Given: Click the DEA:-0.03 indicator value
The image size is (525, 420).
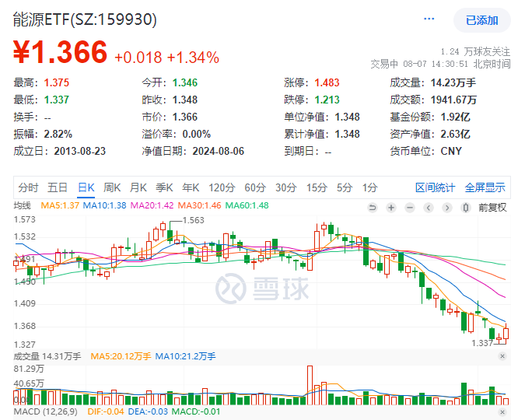Looking at the screenshot, I should click(148, 411).
